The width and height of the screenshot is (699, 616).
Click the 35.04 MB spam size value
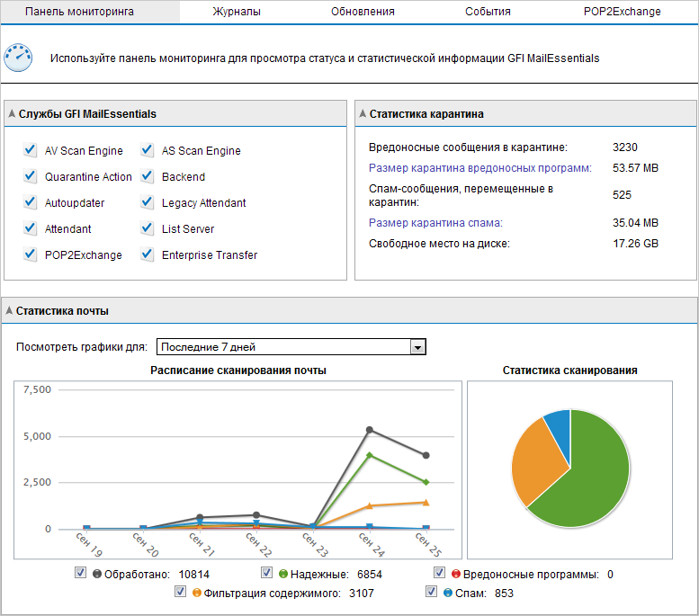coord(635,223)
